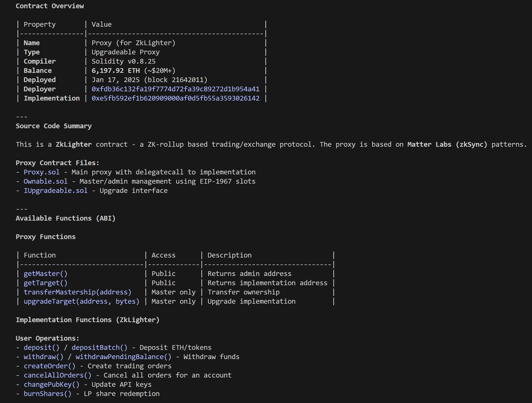The image size is (532, 403).
Task: Click 'Deposit ETH/tokens' description text
Action: pos(176,348)
